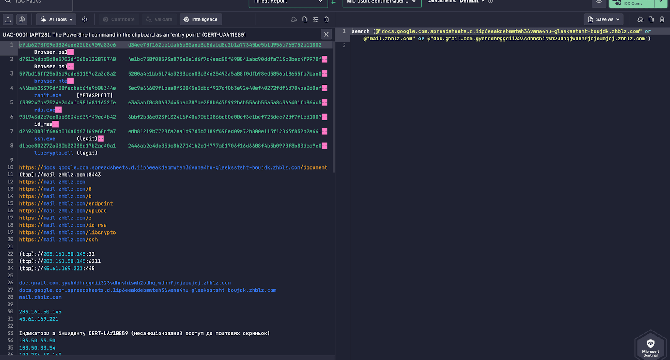Open the chat bot widget in the bottom right corner
This screenshot has width=670, height=360.
(650, 346)
